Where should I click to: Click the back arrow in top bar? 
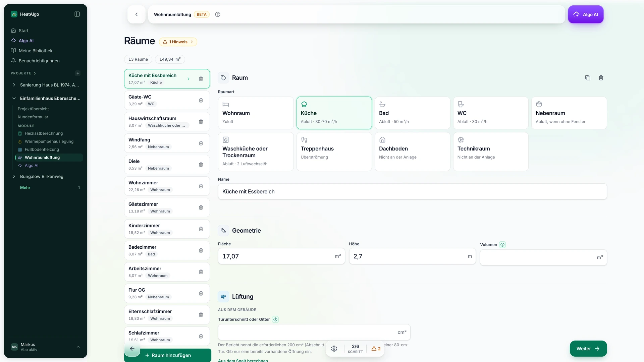(137, 14)
